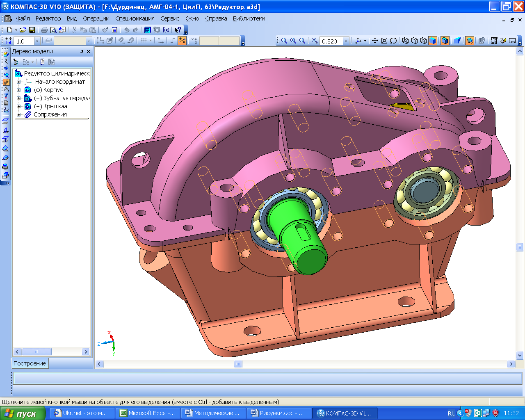Switch to the Построение tab

point(30,363)
